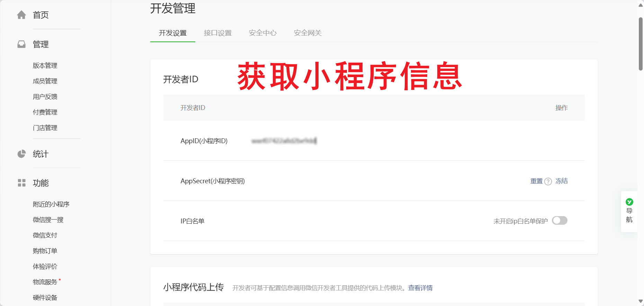Open the 安全中心 tab

(x=263, y=33)
